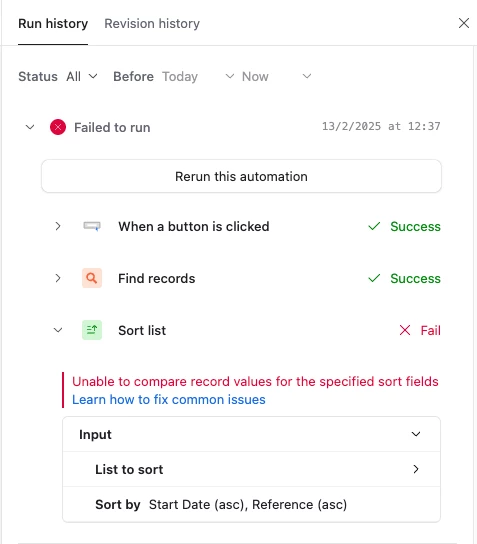Select the Run history tab
The image size is (477, 544).
53,24
